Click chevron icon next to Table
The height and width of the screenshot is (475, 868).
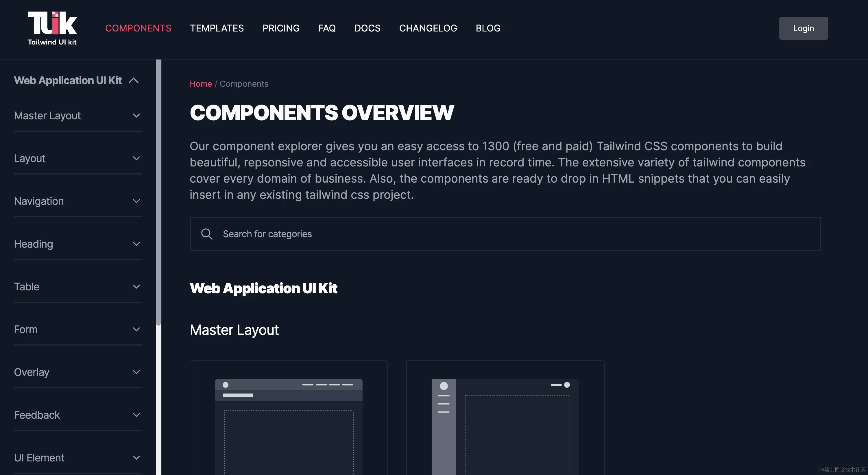[136, 287]
